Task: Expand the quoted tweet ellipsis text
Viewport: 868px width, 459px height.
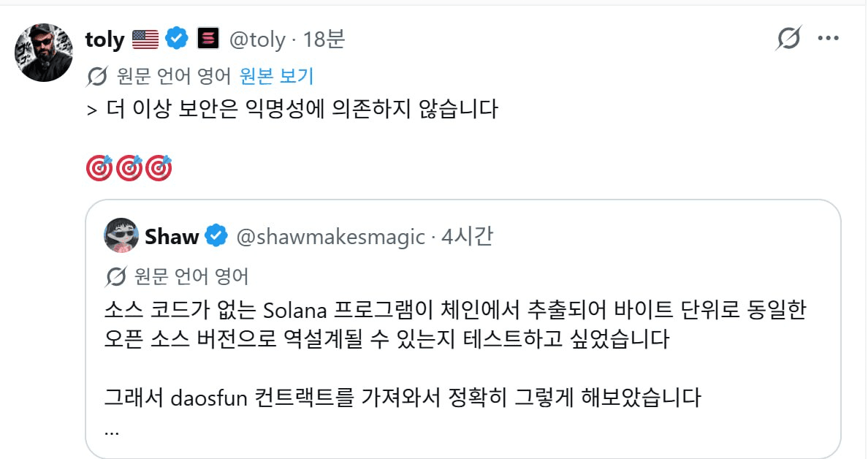Action: (112, 431)
